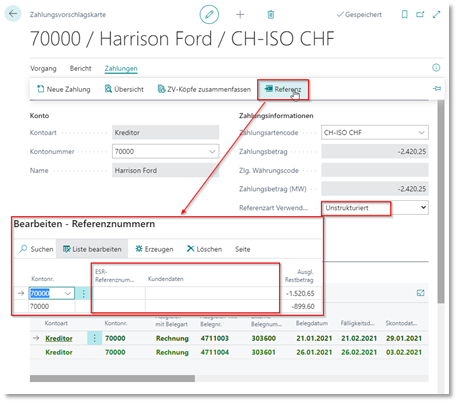The image size is (458, 403).
Task: Sort by Belegdatum column header
Action: coord(312,323)
